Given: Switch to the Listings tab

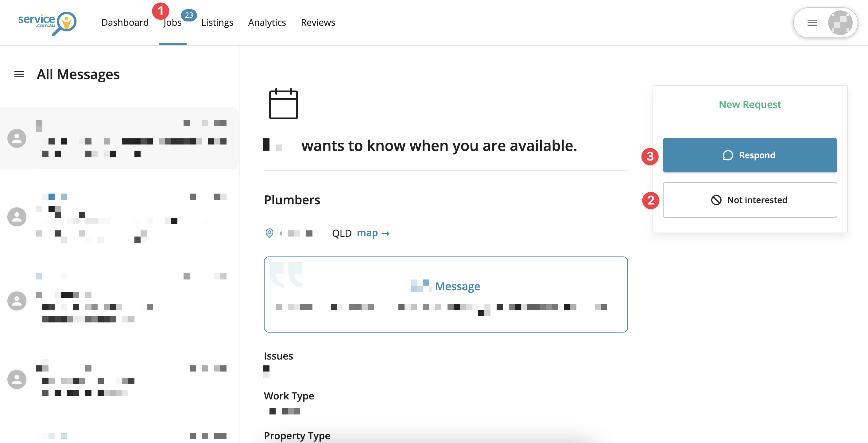Looking at the screenshot, I should point(217,23).
